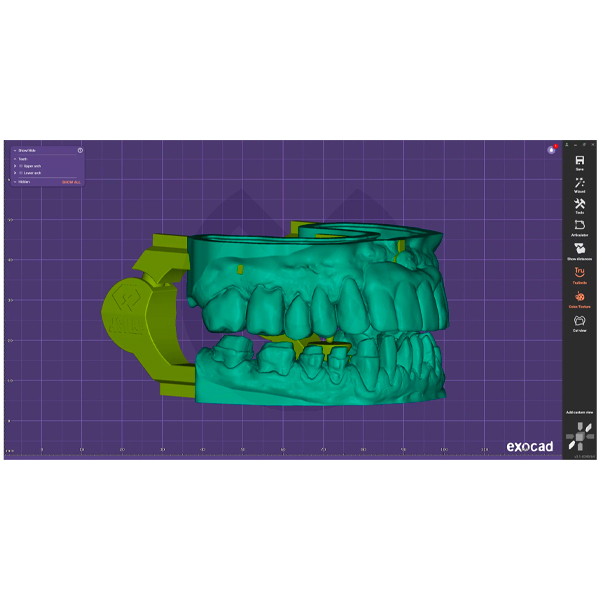The width and height of the screenshot is (600, 600).
Task: Open help icon in Show/Hide panel
Action: point(80,150)
